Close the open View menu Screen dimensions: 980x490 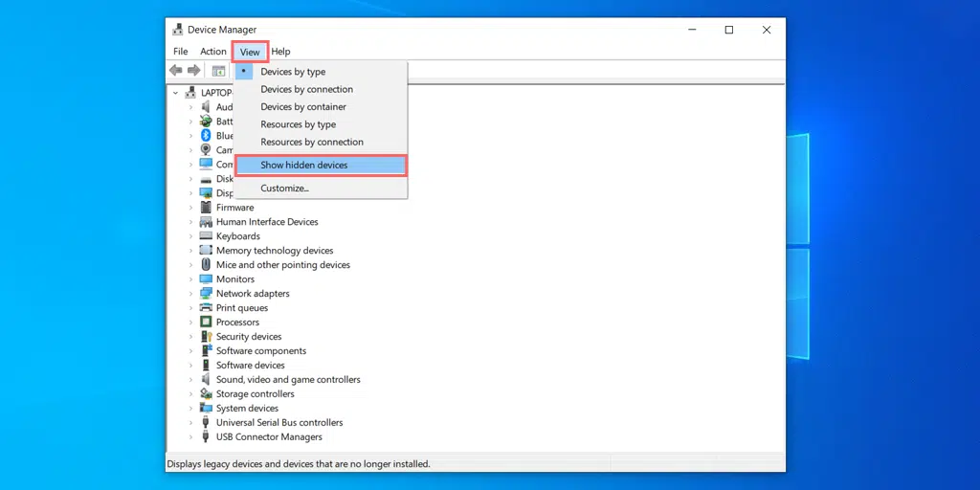point(250,52)
